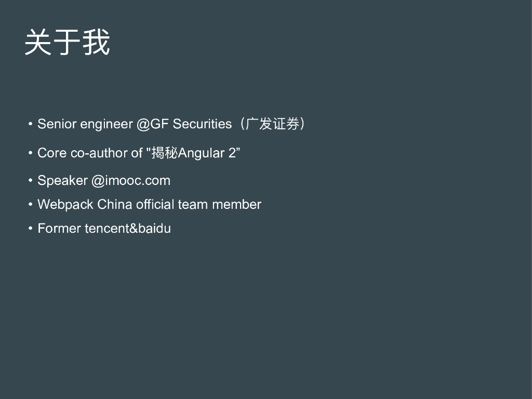532x399 pixels.
Task: Click the bullet dot before Speaker
Action: [x=31, y=181]
